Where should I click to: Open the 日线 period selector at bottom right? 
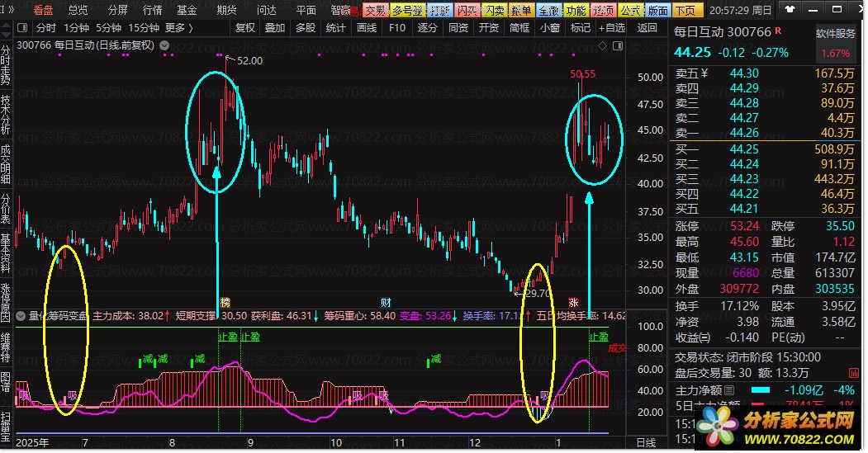pos(646,443)
